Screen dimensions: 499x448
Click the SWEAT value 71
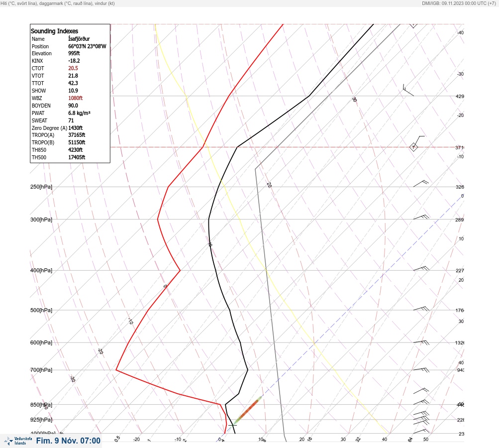(x=71, y=120)
